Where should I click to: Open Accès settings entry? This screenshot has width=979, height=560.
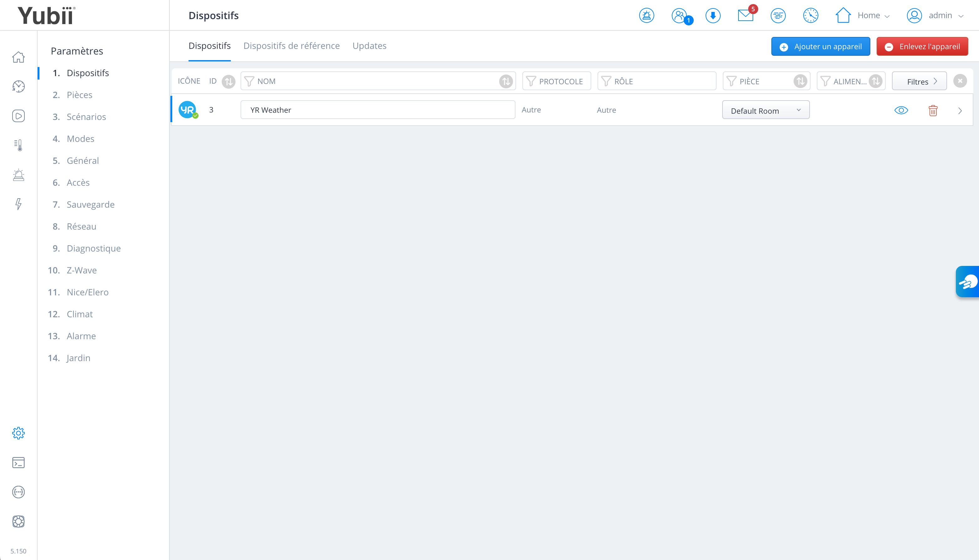click(x=78, y=182)
